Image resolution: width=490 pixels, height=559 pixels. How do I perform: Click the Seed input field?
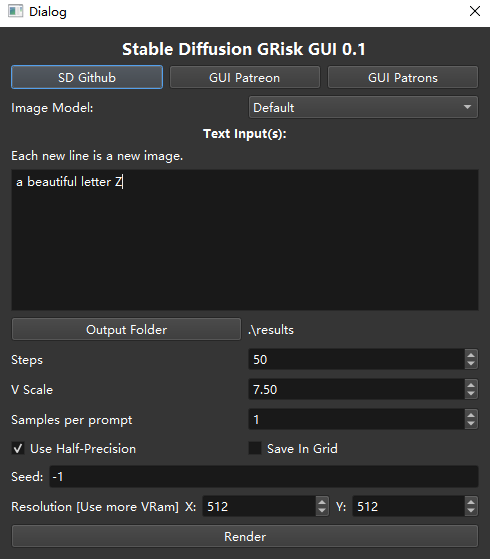click(264, 476)
